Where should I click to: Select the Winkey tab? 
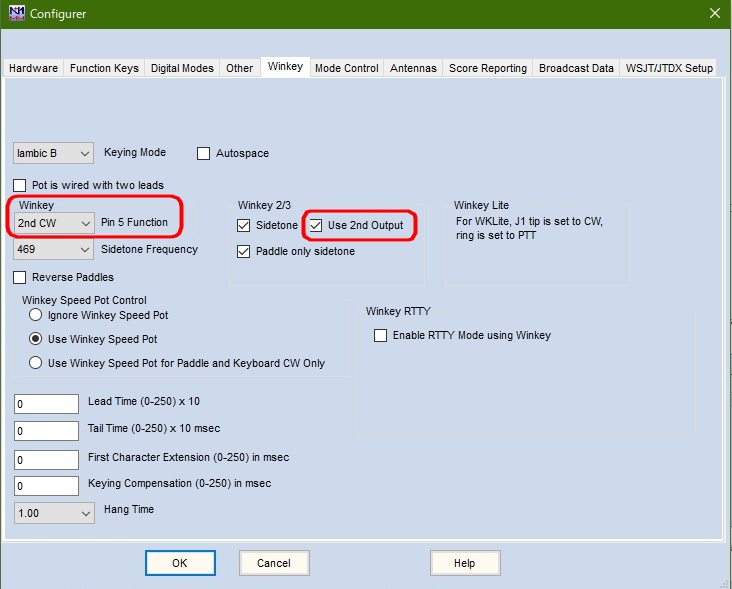click(285, 67)
